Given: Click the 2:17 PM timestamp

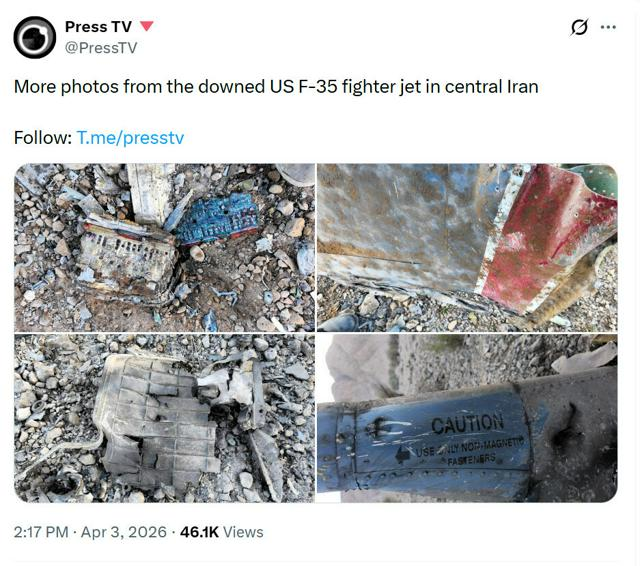Looking at the screenshot, I should pyautogui.click(x=41, y=532).
